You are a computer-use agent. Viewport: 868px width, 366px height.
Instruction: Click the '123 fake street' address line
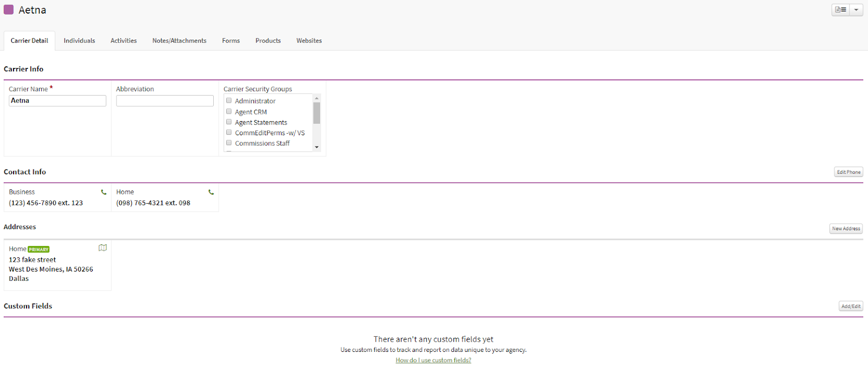tap(33, 260)
